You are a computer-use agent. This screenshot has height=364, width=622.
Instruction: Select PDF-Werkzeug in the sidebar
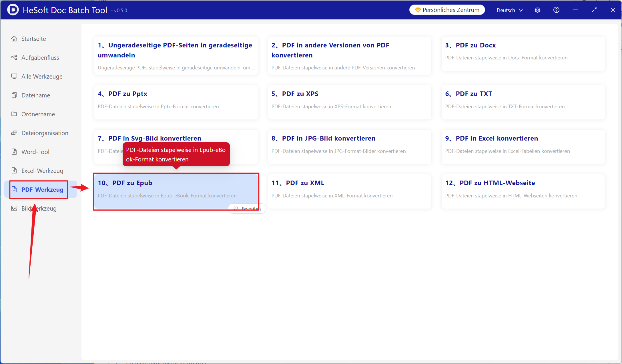(x=41, y=189)
